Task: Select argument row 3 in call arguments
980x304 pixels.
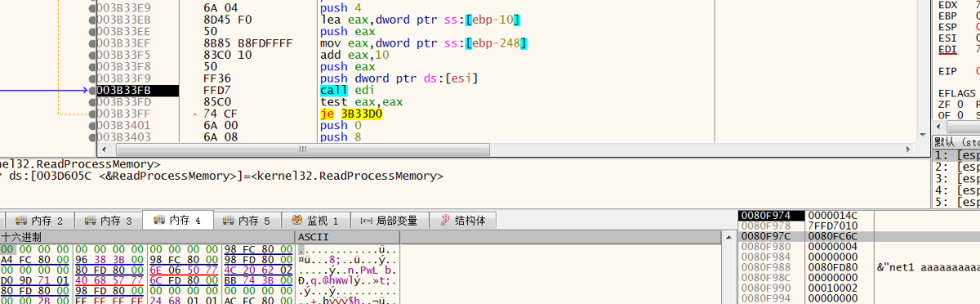Action: click(x=956, y=178)
